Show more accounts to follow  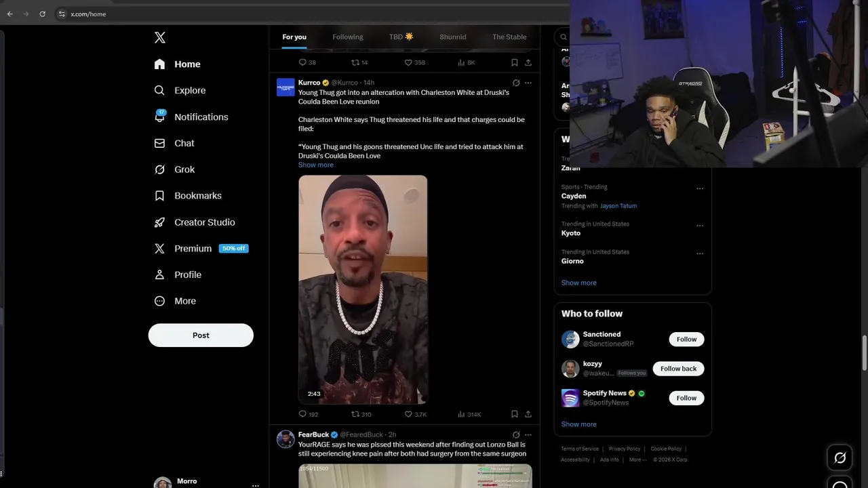579,424
